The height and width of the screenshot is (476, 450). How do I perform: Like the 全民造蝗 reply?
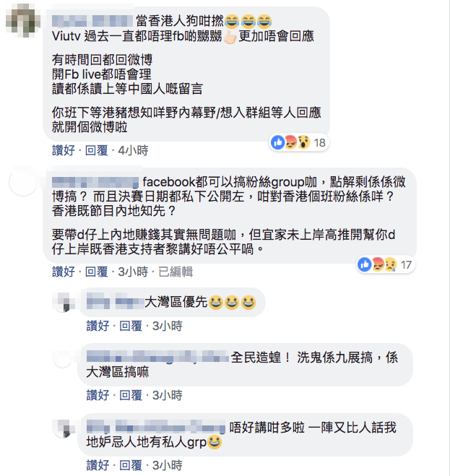click(x=98, y=395)
